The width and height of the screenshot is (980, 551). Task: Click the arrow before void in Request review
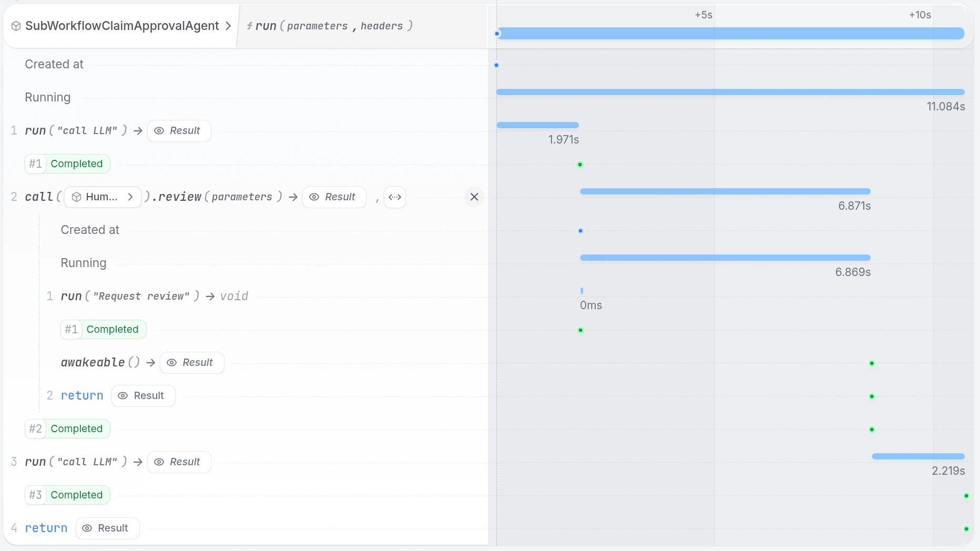pyautogui.click(x=210, y=297)
